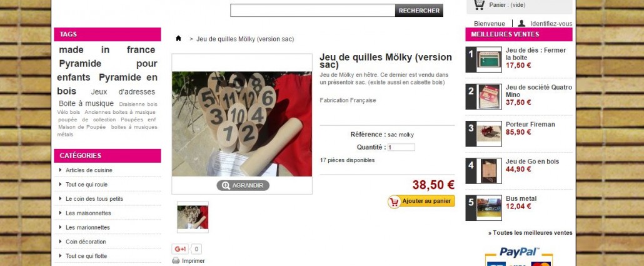Click the PayPal logo
Viewport: 644px width, 266px height.
[x=519, y=252]
